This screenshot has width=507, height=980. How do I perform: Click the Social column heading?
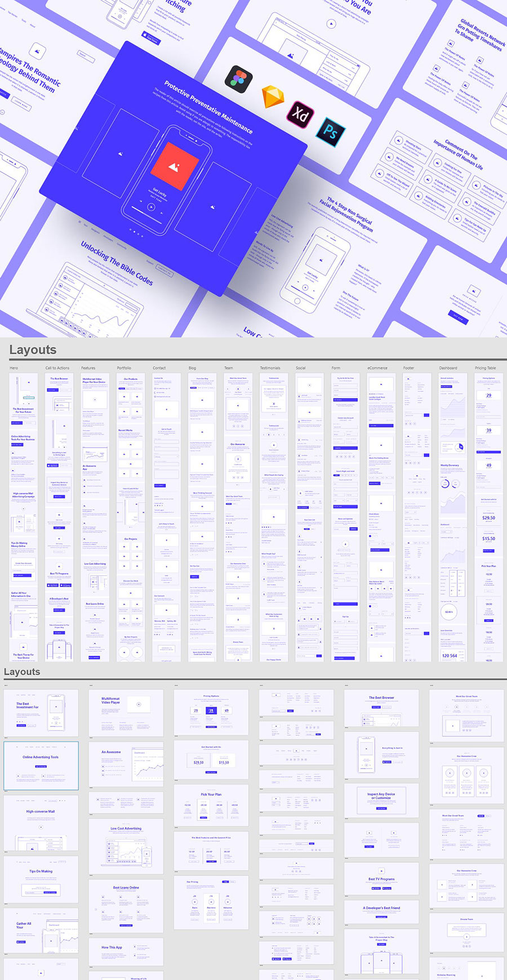click(301, 368)
